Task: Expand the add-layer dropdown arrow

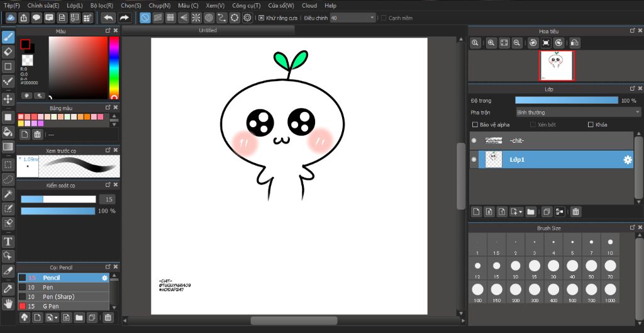Action: click(520, 212)
